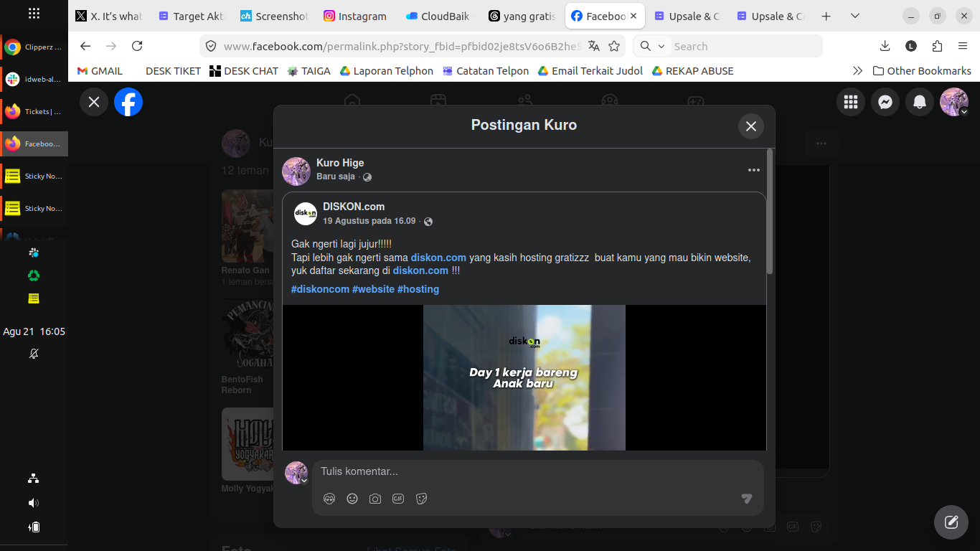The image size is (980, 551).
Task: Open the TAIGA bookmark
Action: pos(308,71)
